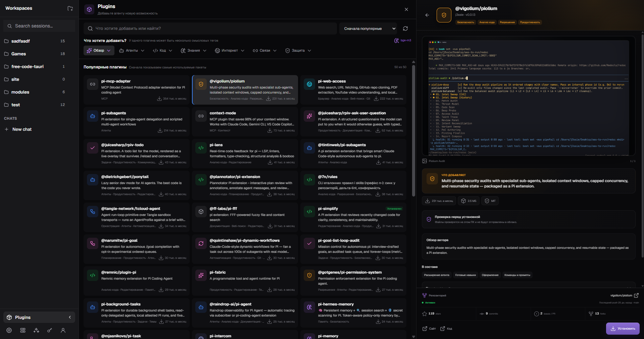Open the Сайт link
This screenshot has width=644, height=339.
coord(429,329)
